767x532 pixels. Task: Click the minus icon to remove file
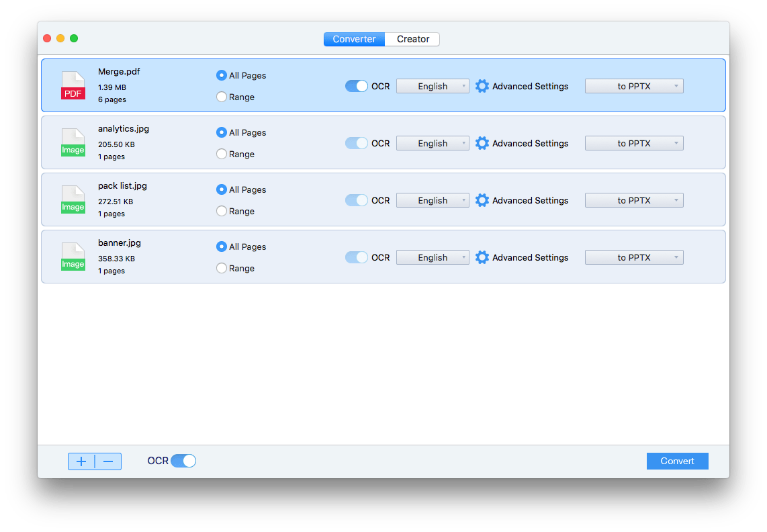[x=108, y=461]
